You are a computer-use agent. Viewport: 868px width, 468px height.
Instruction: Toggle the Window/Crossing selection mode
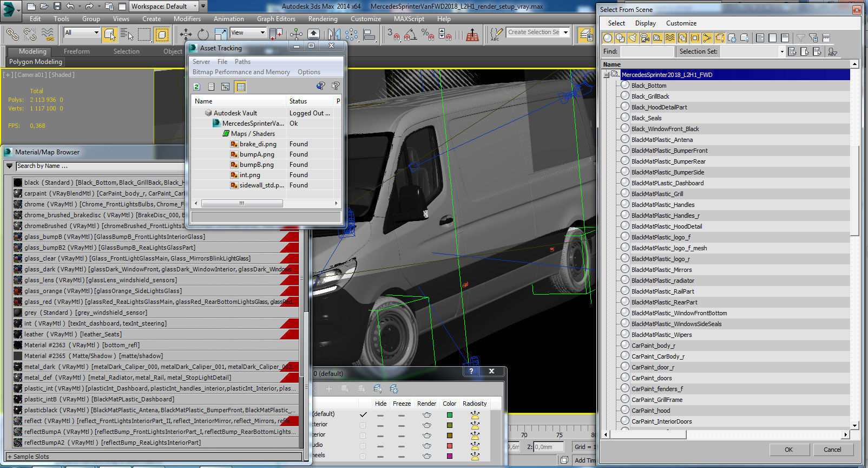162,34
